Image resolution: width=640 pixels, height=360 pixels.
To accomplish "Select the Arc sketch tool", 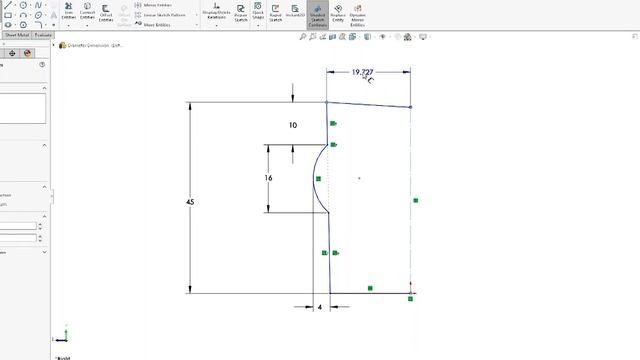I will coord(23,15).
